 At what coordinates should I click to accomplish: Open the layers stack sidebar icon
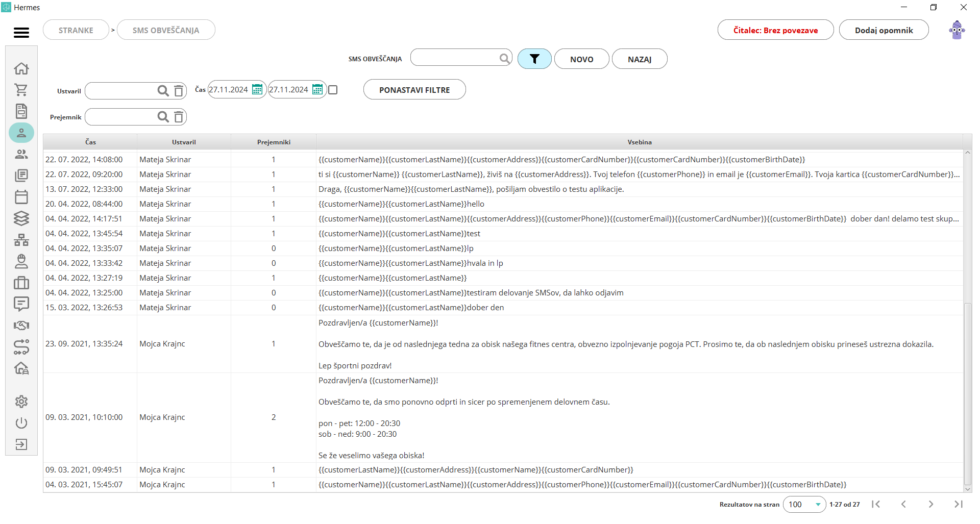(x=21, y=218)
